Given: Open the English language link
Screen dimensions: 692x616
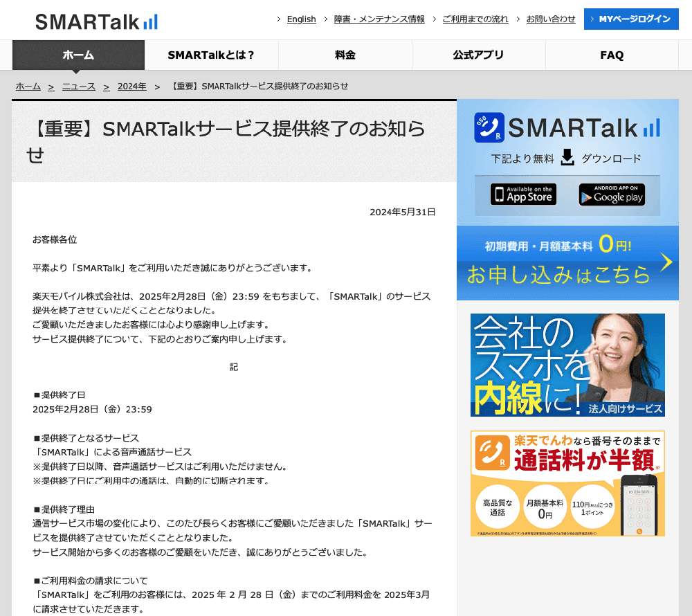Looking at the screenshot, I should click(x=301, y=19).
